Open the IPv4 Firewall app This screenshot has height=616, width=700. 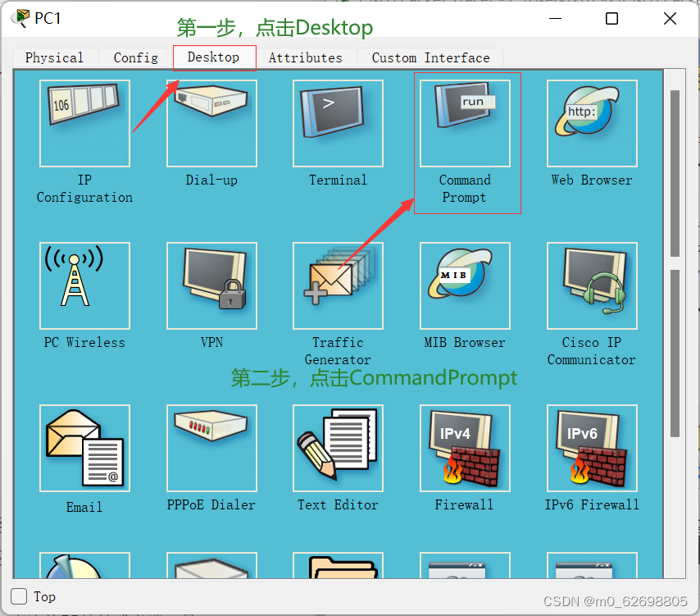point(465,448)
